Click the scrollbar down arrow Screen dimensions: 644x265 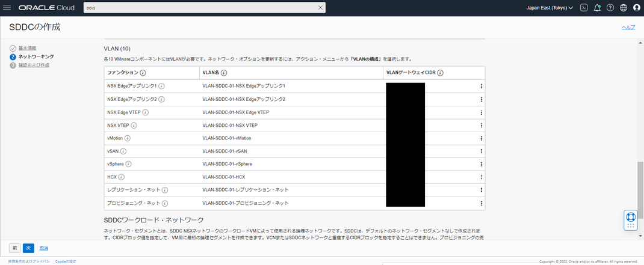[640, 236]
